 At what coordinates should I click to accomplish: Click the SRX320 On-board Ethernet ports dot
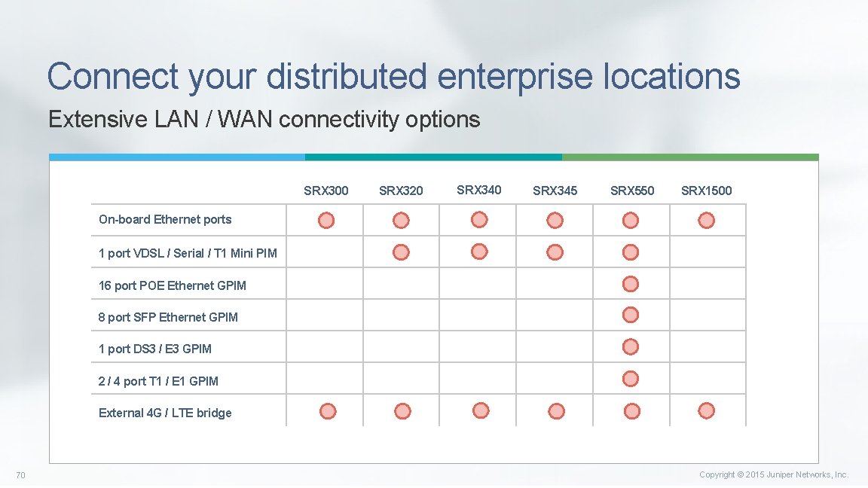coord(401,220)
